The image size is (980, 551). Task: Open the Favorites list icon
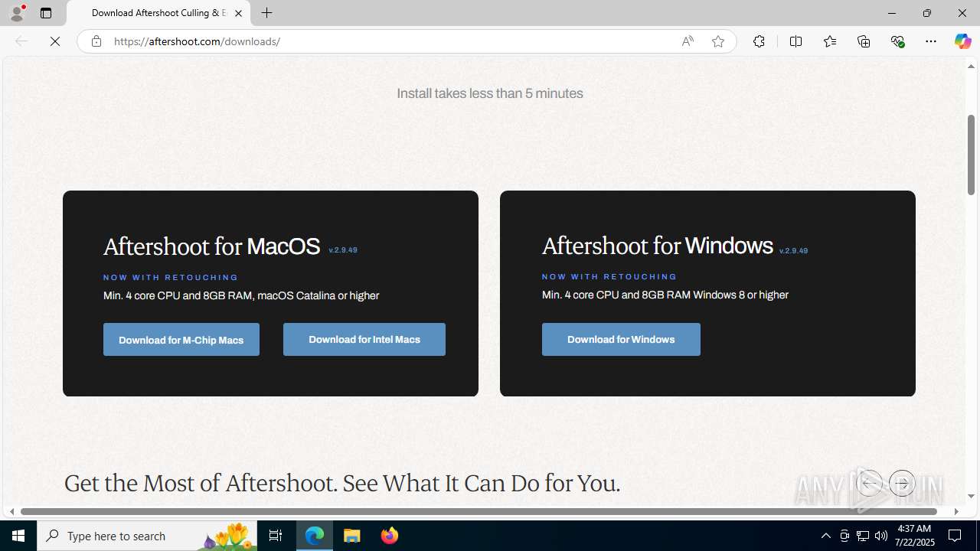[x=829, y=41]
